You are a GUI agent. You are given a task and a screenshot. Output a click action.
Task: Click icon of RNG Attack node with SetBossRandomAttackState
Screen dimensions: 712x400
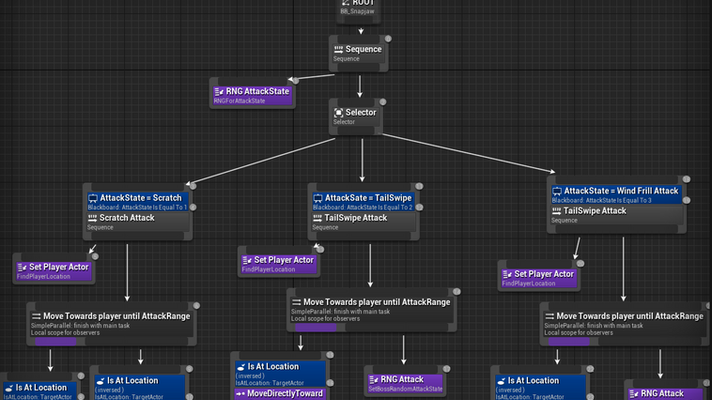[374, 380]
